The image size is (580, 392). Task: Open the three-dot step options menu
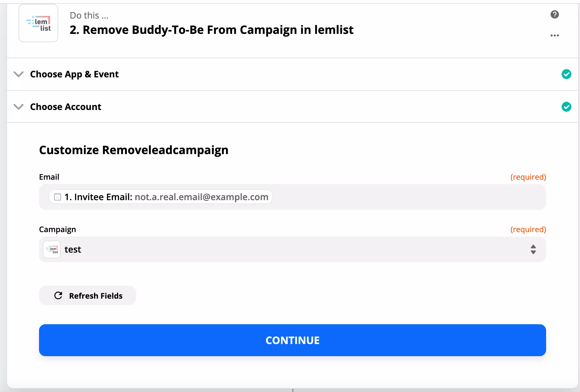pos(554,35)
